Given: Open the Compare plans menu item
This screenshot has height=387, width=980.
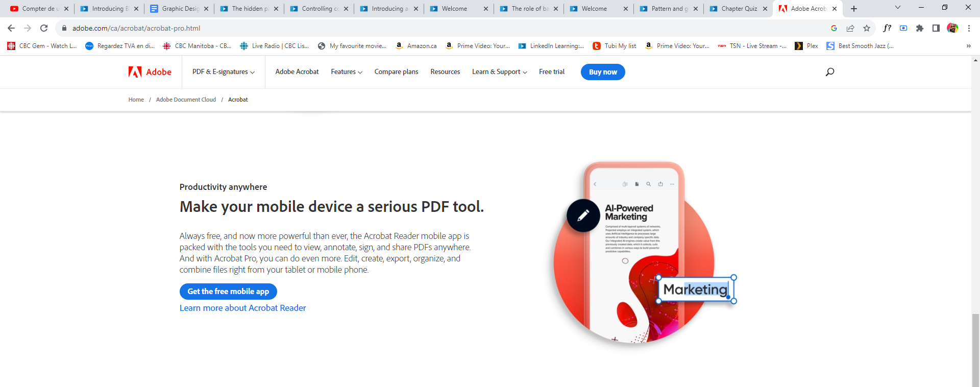Looking at the screenshot, I should coord(396,72).
